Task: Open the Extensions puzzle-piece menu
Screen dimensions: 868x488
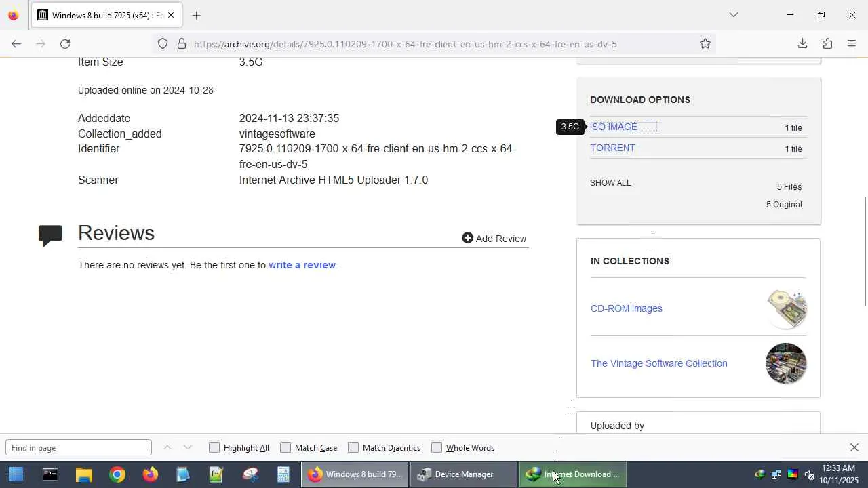Action: pyautogui.click(x=827, y=44)
